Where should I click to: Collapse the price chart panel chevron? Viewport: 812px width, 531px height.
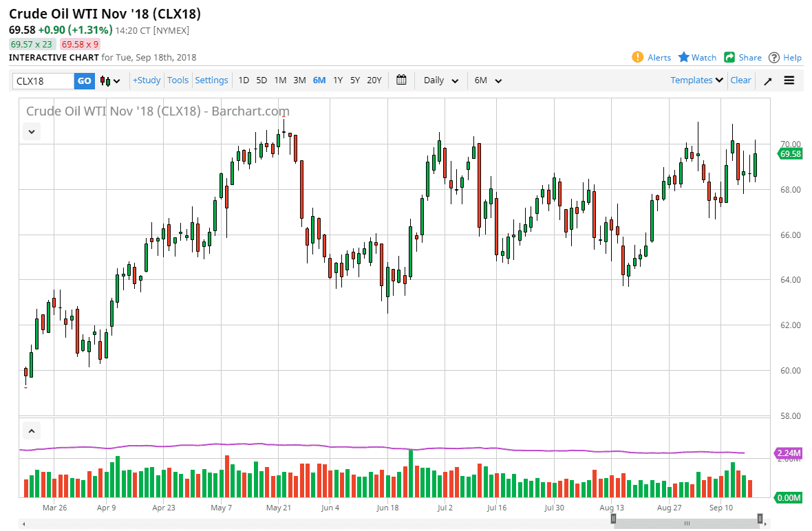(x=32, y=131)
